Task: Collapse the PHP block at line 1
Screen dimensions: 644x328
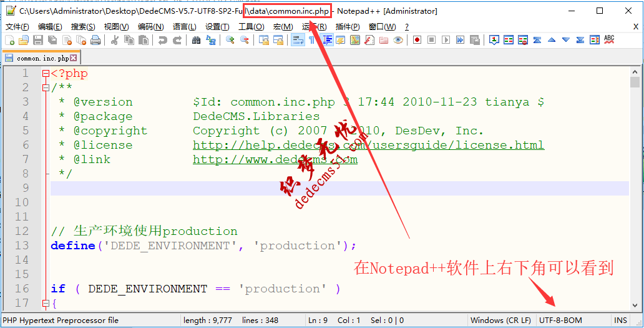Action: pyautogui.click(x=45, y=74)
